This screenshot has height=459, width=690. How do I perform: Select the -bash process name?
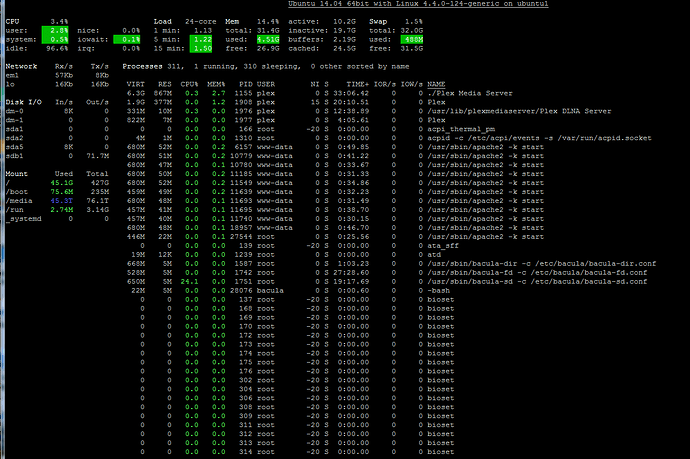[x=439, y=290]
